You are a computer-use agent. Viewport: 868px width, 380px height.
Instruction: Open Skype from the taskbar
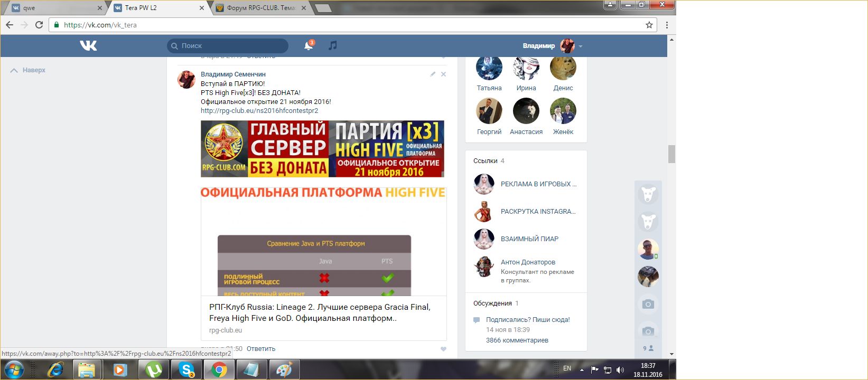coord(186,369)
